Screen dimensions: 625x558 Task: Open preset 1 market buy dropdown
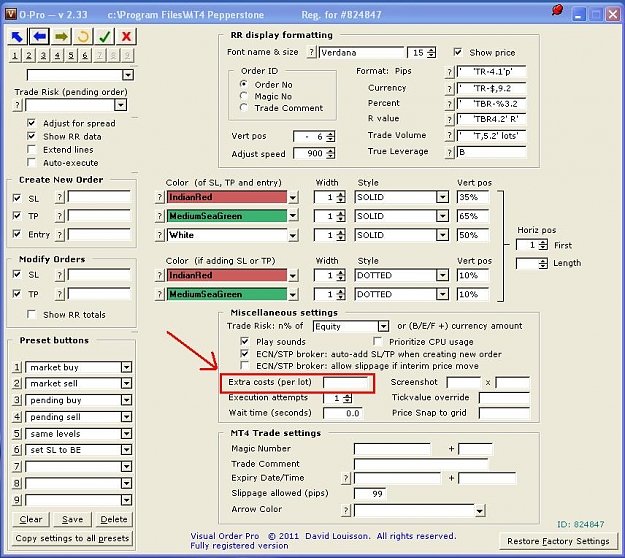click(x=126, y=367)
